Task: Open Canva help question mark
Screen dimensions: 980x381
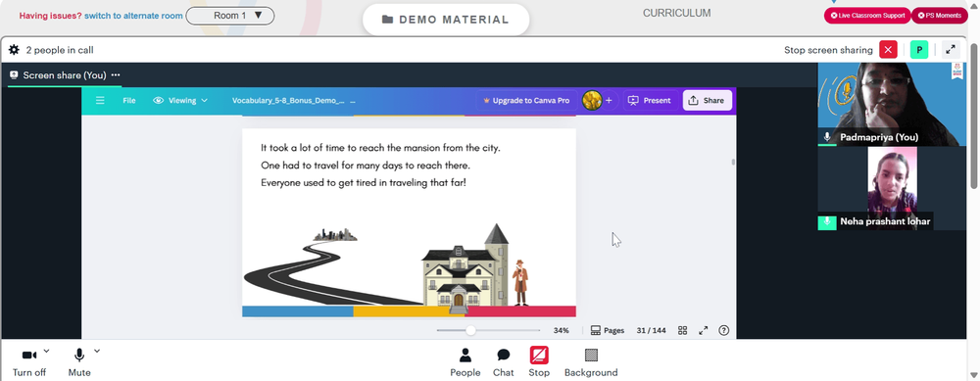Action: pos(724,330)
